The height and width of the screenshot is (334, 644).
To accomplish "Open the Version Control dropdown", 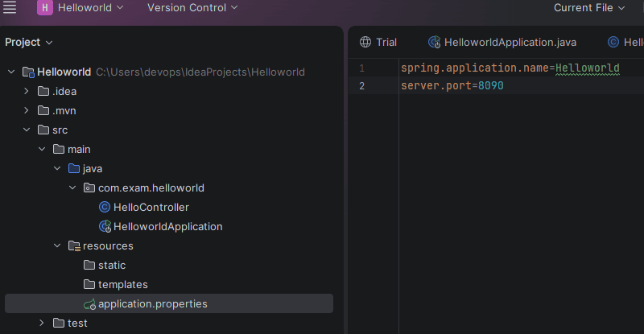I will (x=192, y=7).
